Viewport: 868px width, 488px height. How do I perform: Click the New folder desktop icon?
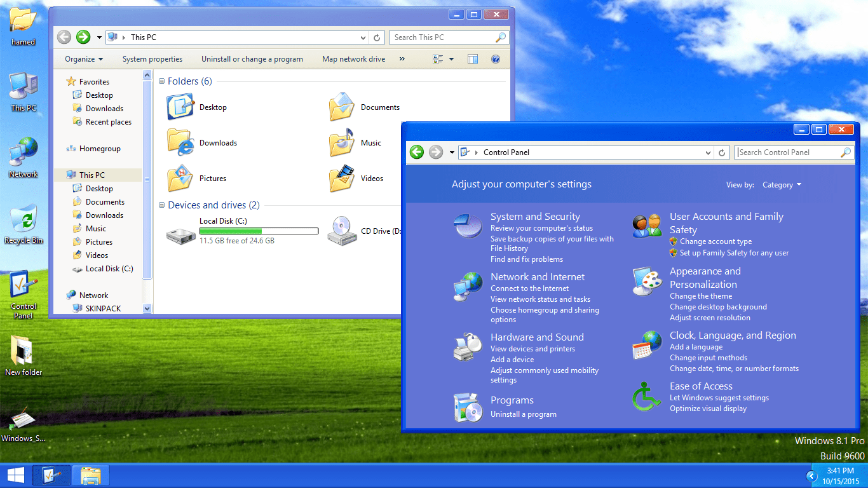tap(24, 350)
